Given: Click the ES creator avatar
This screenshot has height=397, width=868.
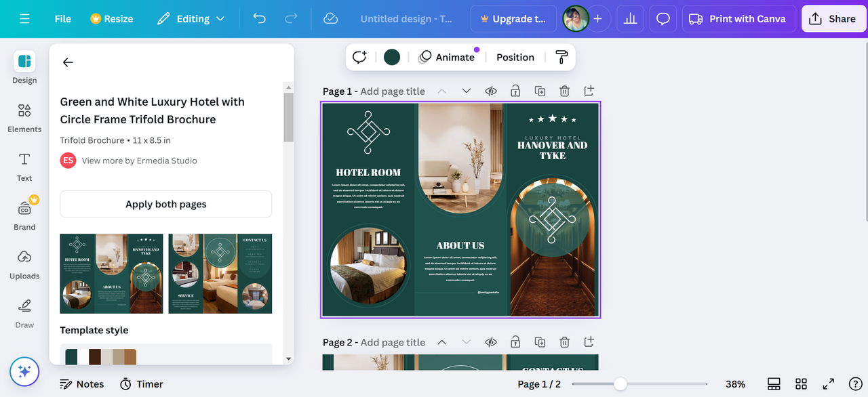Looking at the screenshot, I should tap(68, 161).
